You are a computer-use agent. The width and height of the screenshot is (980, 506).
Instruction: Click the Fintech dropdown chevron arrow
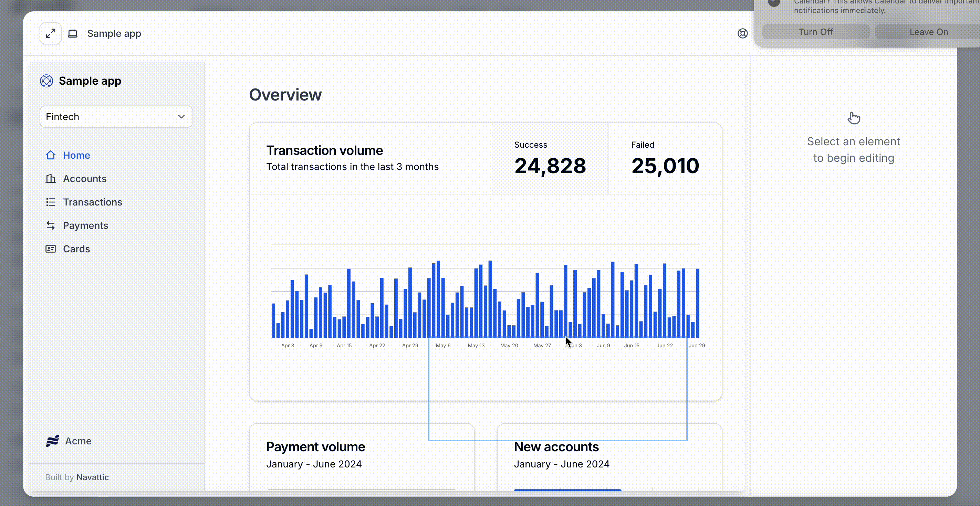181,117
